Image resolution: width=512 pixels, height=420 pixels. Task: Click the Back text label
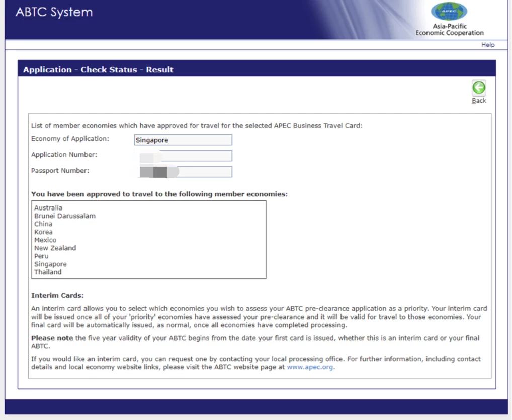point(479,101)
